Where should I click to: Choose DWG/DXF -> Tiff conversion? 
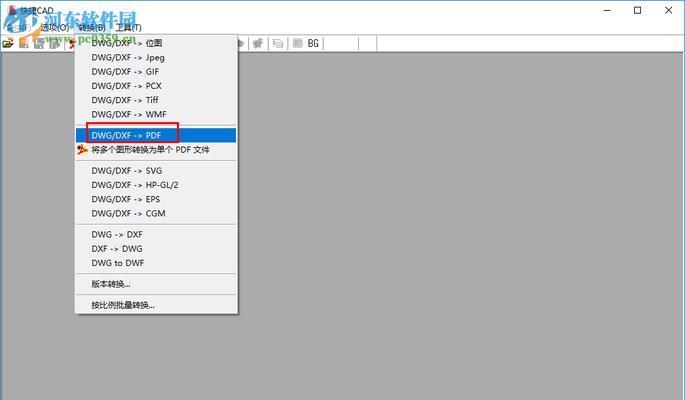(x=156, y=100)
